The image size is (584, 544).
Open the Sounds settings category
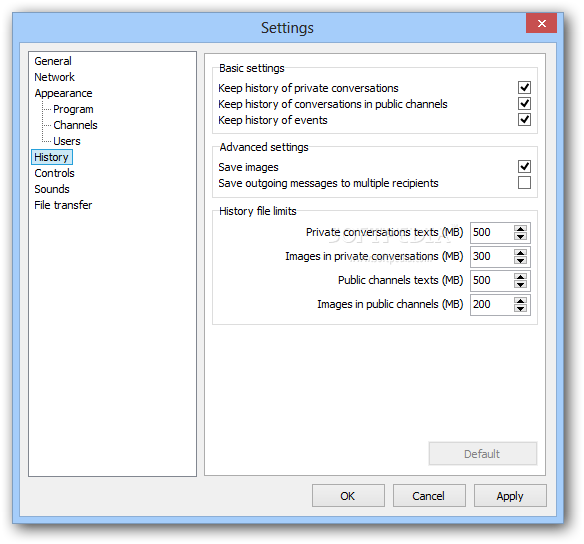[52, 189]
